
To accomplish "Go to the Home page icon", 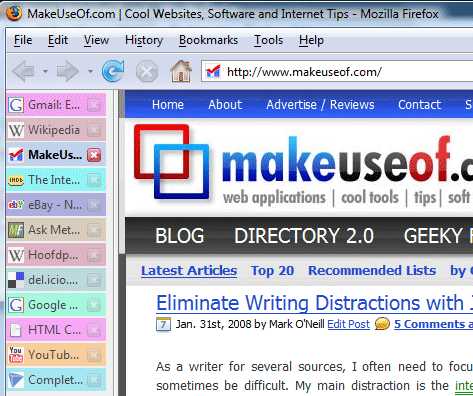I will point(181,71).
